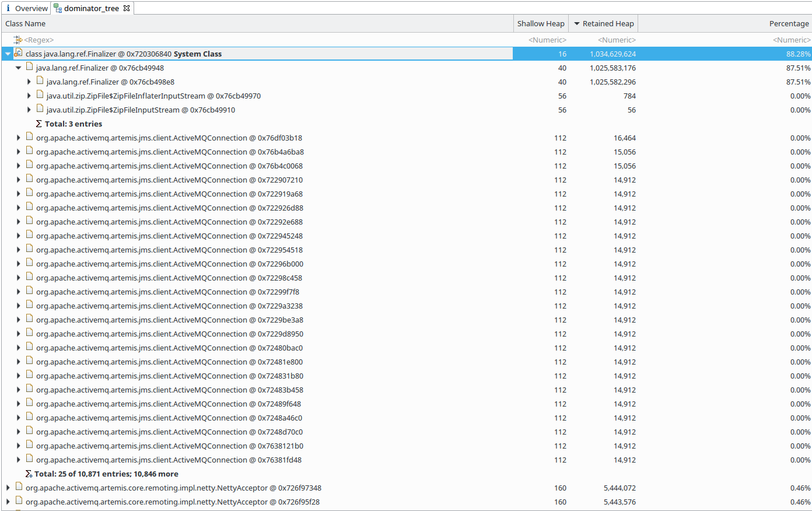This screenshot has width=812, height=511.
Task: Expand the Finalizer @ 0x76cb498e8 node
Action: tap(29, 82)
